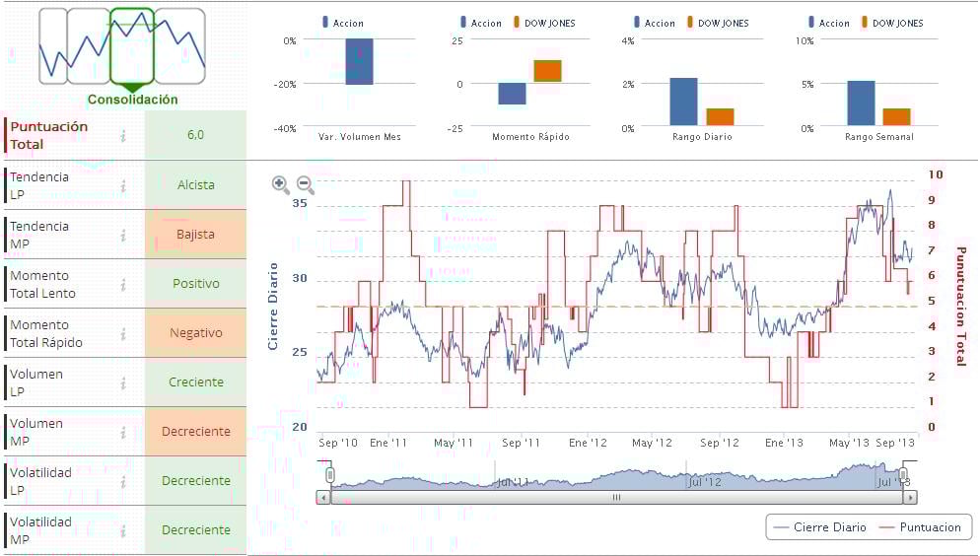The width and height of the screenshot is (980, 556).
Task: Click the navigator scrollbar left arrow
Action: click(323, 497)
